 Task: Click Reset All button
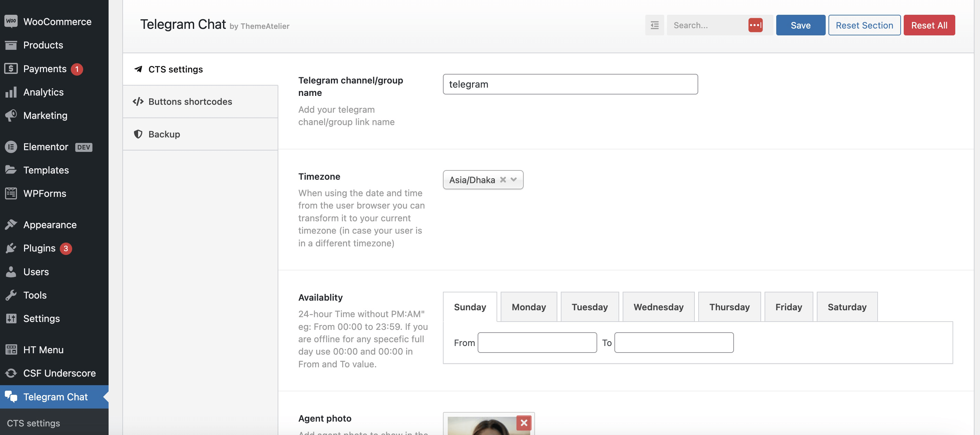(x=929, y=25)
